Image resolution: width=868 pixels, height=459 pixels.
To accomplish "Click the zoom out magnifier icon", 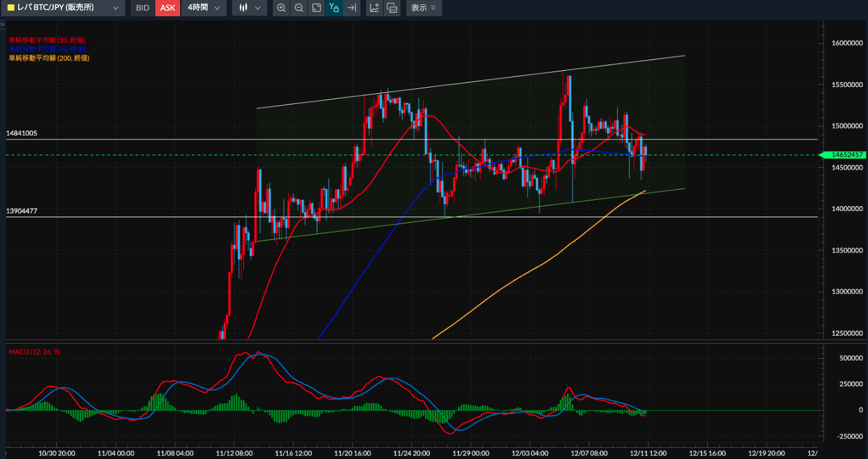I will click(x=299, y=8).
